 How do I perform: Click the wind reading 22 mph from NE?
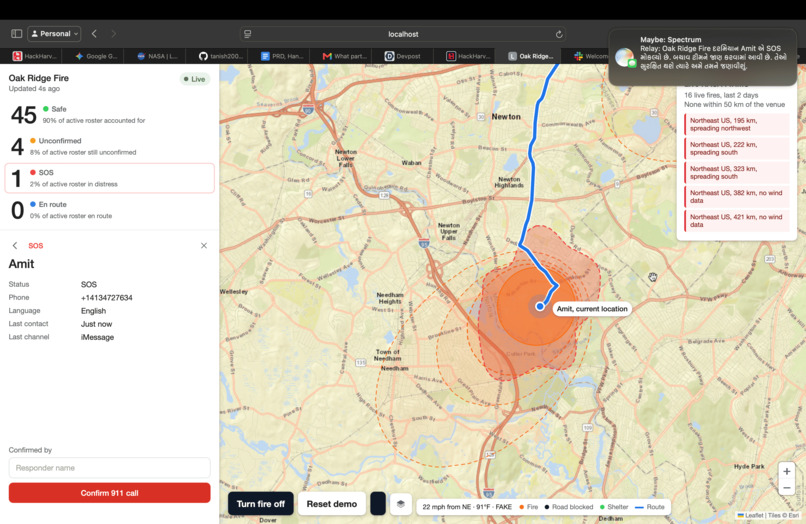point(447,507)
